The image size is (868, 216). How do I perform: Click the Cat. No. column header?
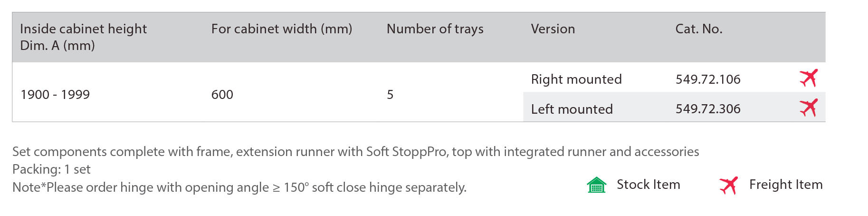(699, 29)
